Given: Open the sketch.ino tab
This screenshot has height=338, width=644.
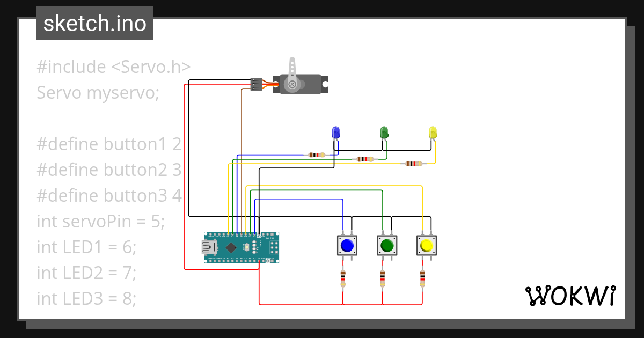Looking at the screenshot, I should point(94,23).
